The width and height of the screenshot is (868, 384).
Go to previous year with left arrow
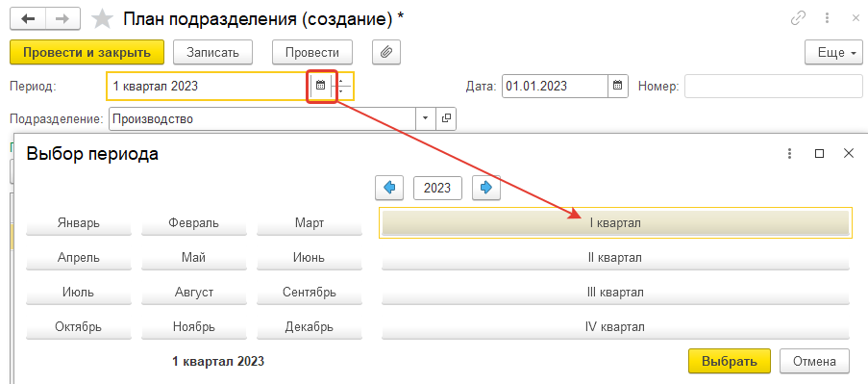(389, 188)
